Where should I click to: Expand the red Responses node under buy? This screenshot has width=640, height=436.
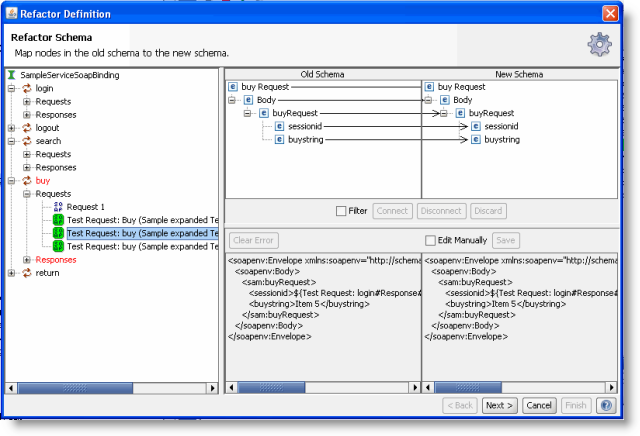click(27, 260)
